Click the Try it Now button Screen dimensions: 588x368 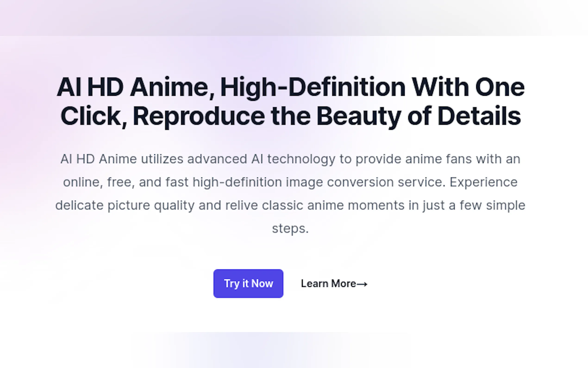point(248,283)
